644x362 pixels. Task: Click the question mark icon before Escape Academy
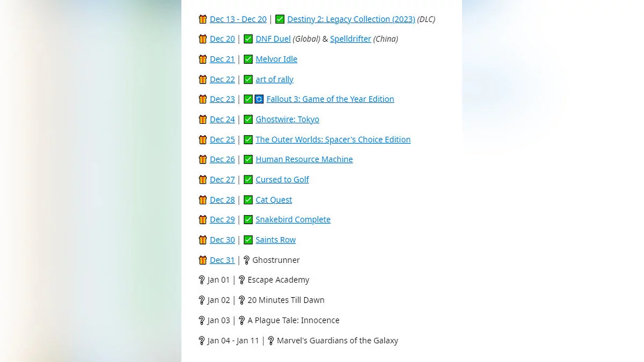pyautogui.click(x=241, y=280)
